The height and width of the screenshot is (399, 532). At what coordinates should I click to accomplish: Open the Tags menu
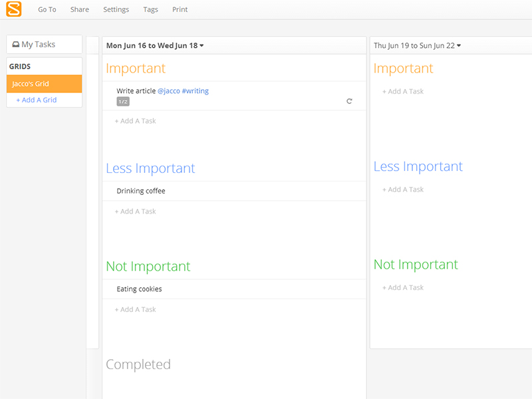click(x=150, y=10)
